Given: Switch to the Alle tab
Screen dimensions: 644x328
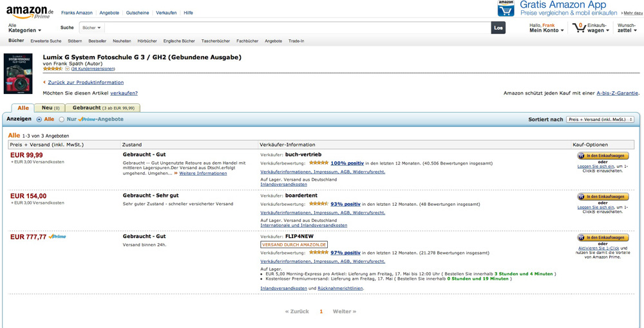Looking at the screenshot, I should [23, 108].
